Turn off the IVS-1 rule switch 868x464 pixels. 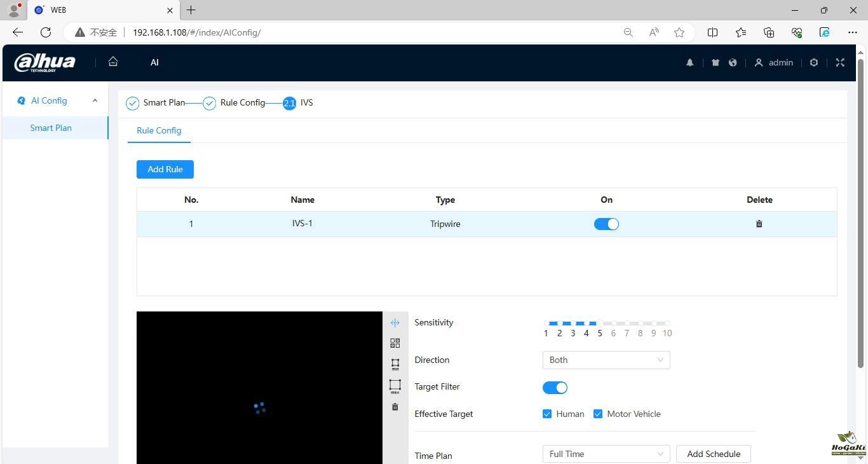(x=606, y=224)
